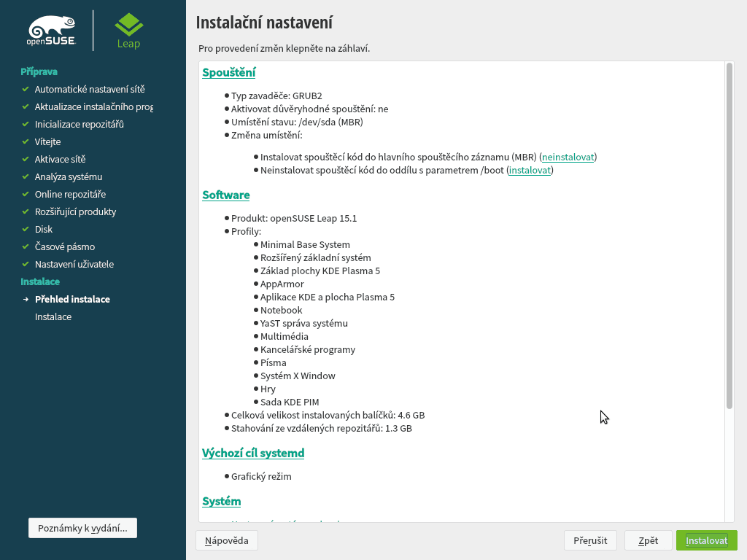This screenshot has width=747, height=560.
Task: Open the Výchozí cíl systemd section
Action: click(253, 453)
